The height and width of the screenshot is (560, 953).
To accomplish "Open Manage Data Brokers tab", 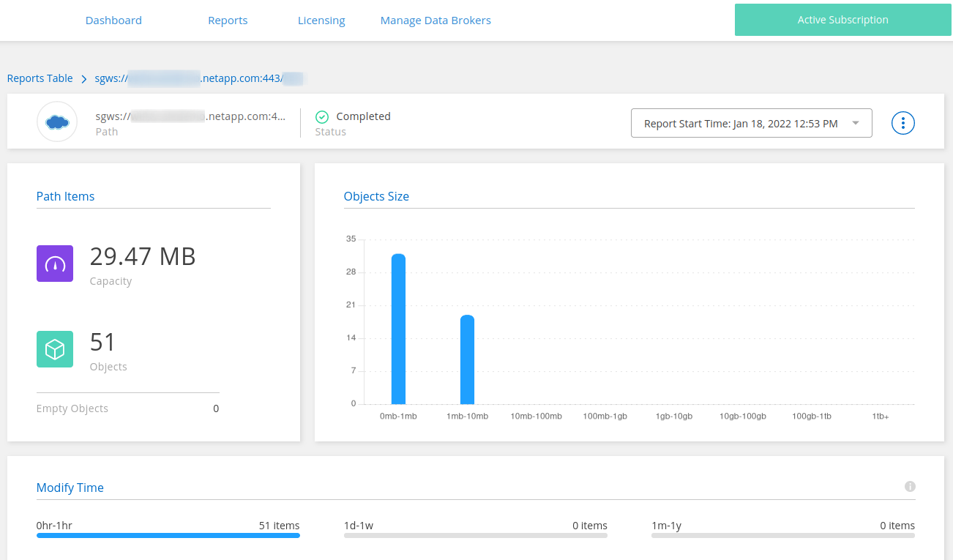I will click(436, 20).
